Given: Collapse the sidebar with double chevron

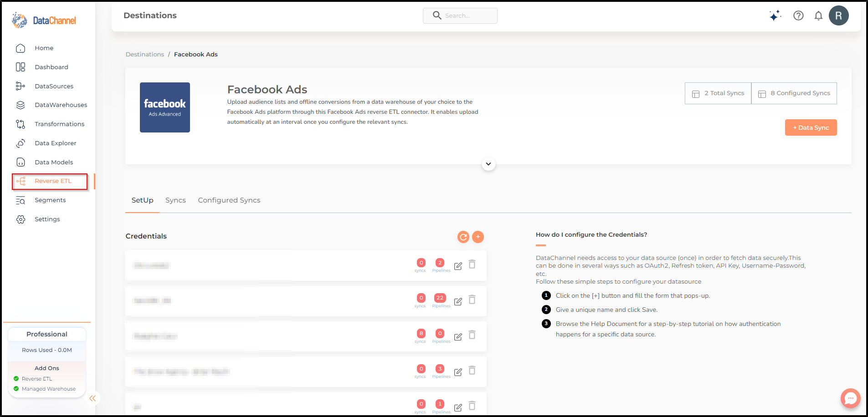Looking at the screenshot, I should click(92, 398).
